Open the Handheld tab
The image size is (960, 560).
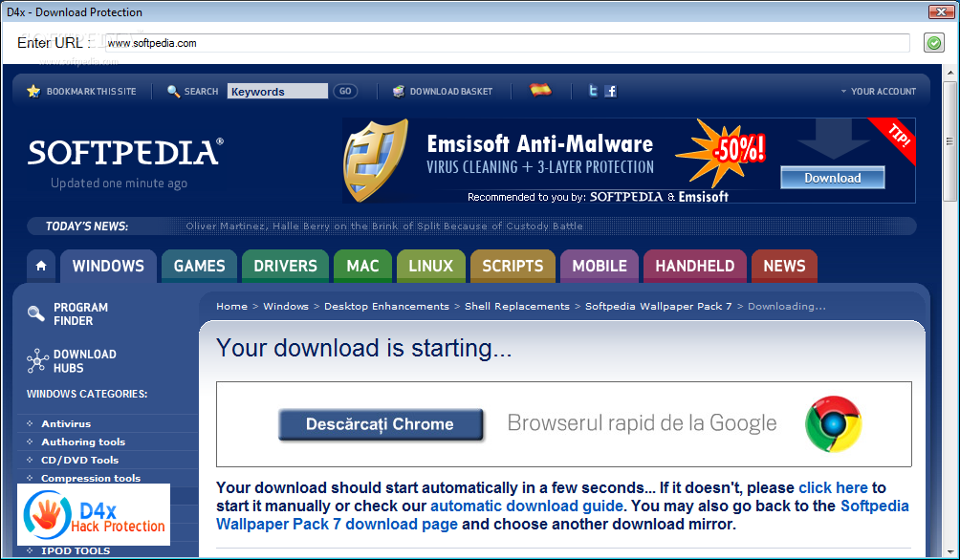[x=695, y=266]
